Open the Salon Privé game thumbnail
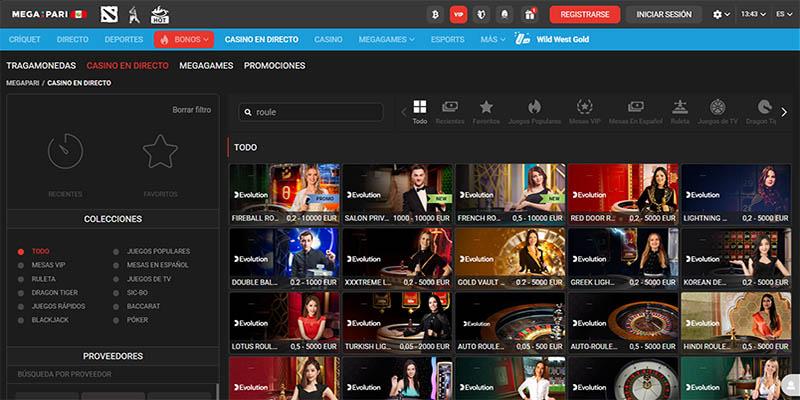Viewport: 800px width, 400px height. click(x=397, y=194)
